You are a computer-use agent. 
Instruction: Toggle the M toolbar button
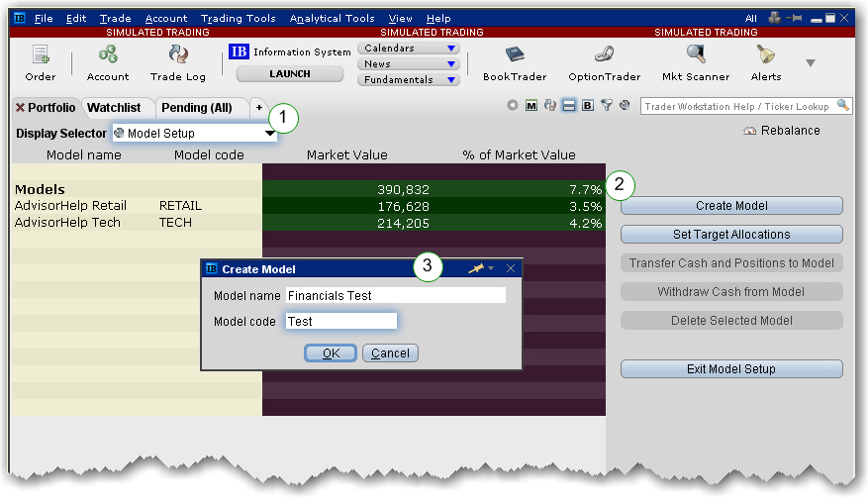(x=531, y=106)
